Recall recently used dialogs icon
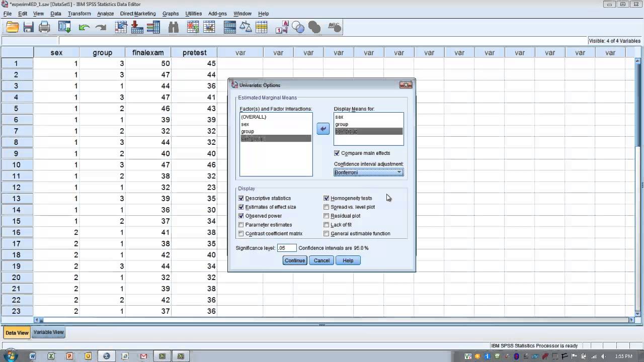This screenshot has height=362, width=644. click(64, 28)
